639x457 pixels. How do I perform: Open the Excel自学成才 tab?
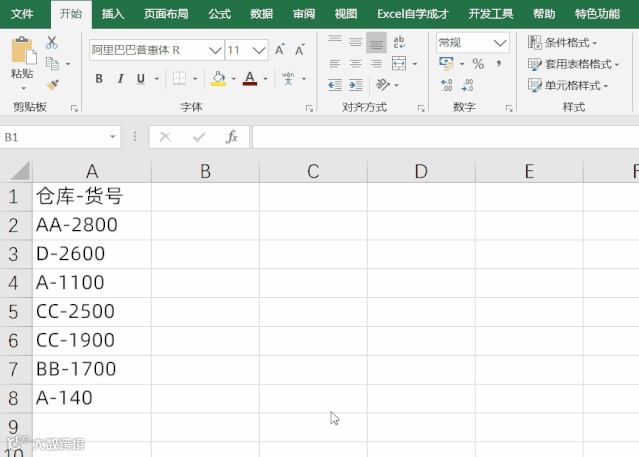coord(413,14)
